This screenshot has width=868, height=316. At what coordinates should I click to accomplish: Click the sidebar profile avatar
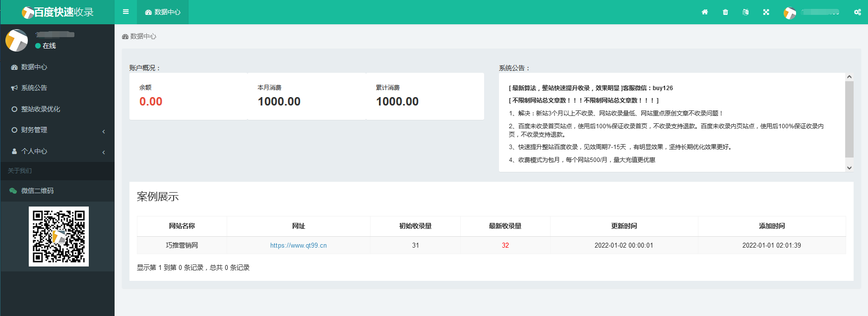17,40
